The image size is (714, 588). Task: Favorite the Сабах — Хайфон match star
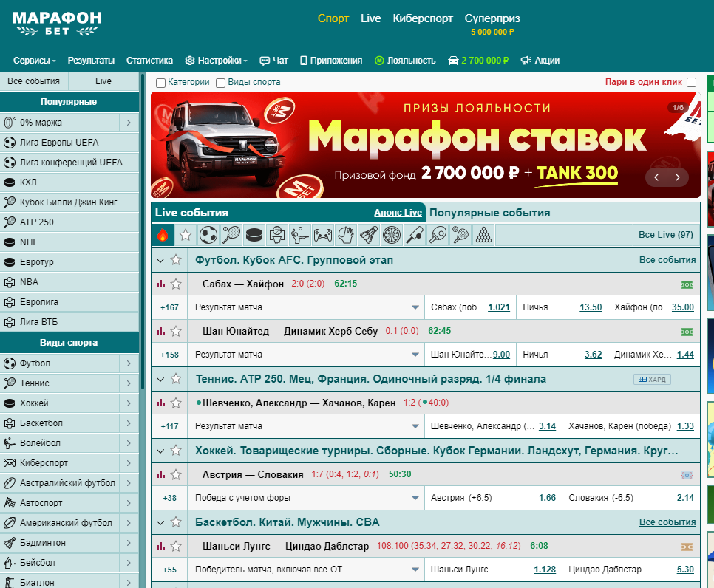pos(176,284)
